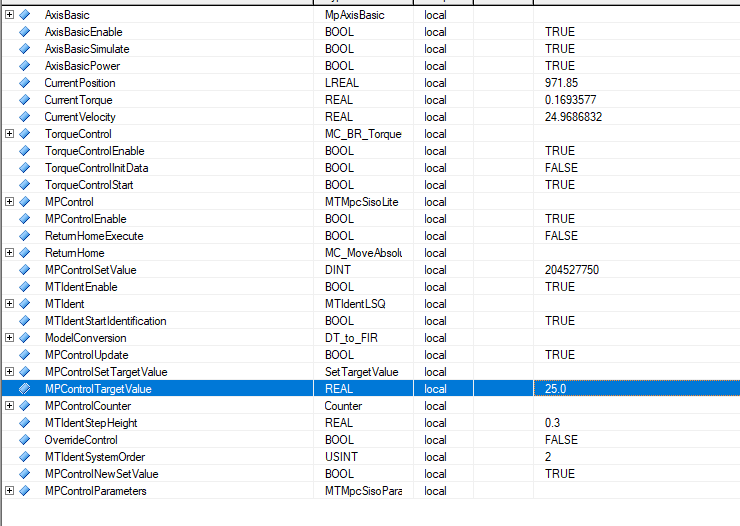The height and width of the screenshot is (526, 740).
Task: Click the variable icon beside AxisBasicSimulate
Action: click(x=25, y=49)
